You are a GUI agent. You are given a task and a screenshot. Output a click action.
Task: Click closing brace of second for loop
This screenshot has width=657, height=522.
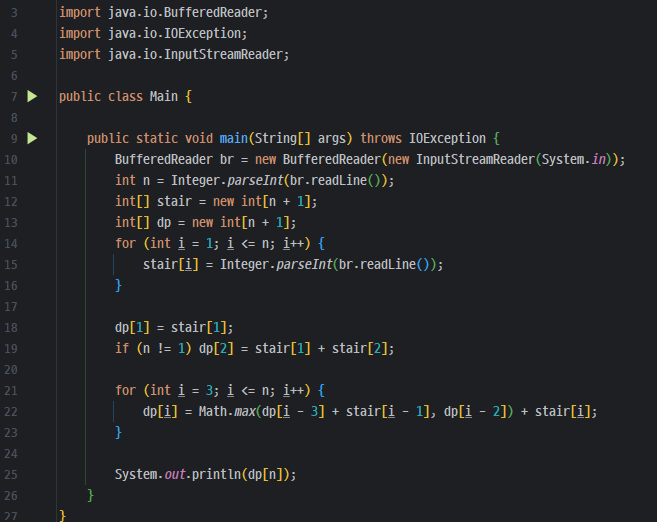pos(119,432)
